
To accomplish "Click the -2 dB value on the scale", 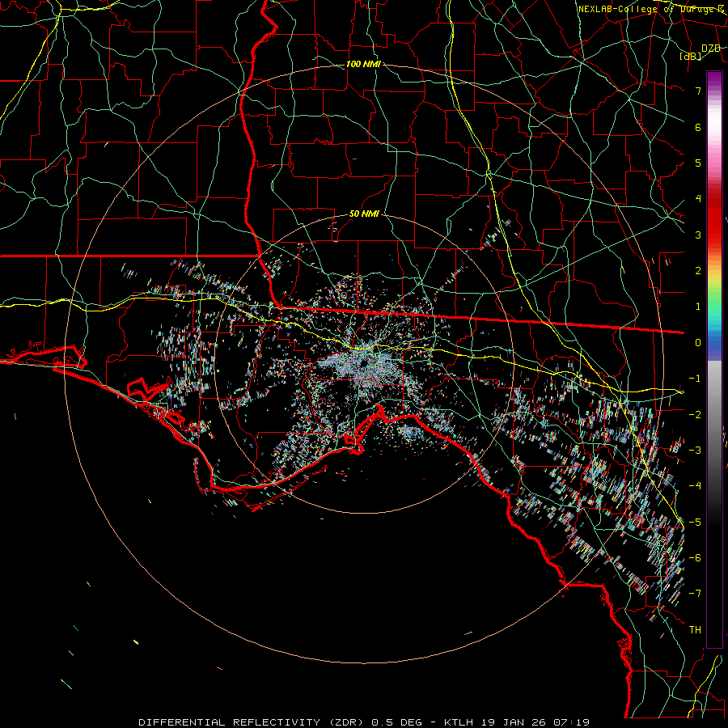I will tap(695, 414).
